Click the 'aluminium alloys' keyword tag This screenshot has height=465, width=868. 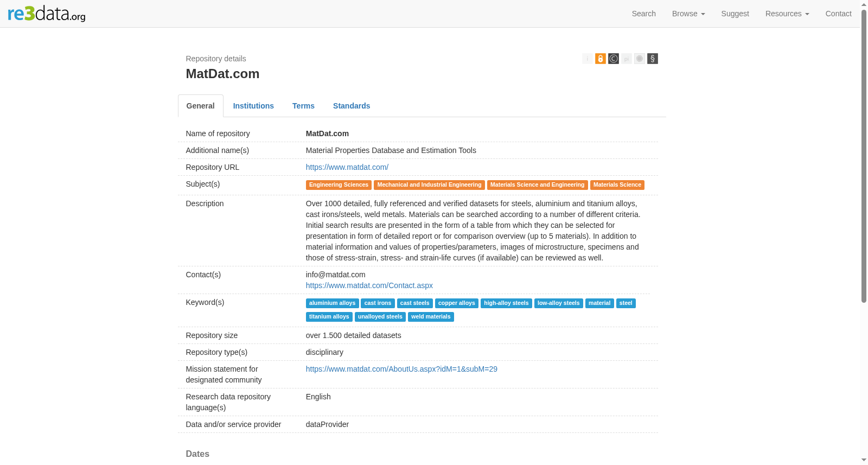(333, 303)
